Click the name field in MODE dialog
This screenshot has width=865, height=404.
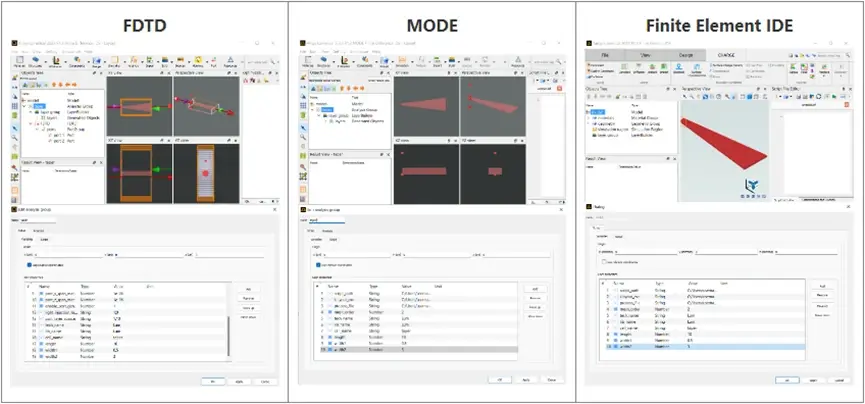(327, 220)
